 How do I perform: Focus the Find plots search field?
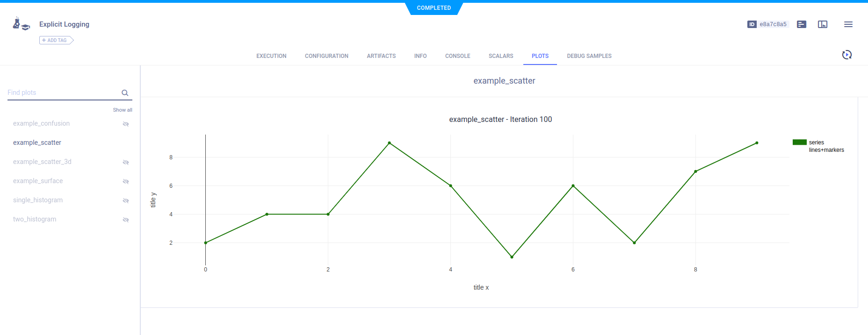coord(63,93)
